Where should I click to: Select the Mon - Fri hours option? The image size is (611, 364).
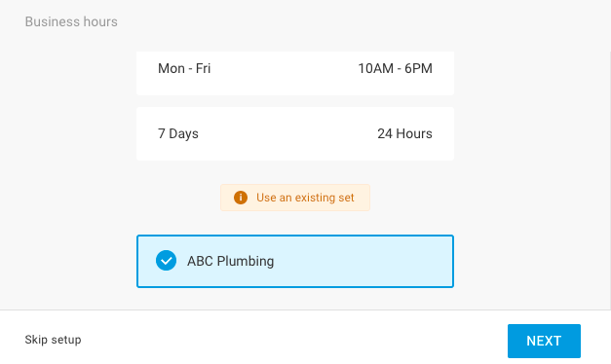pyautogui.click(x=295, y=73)
